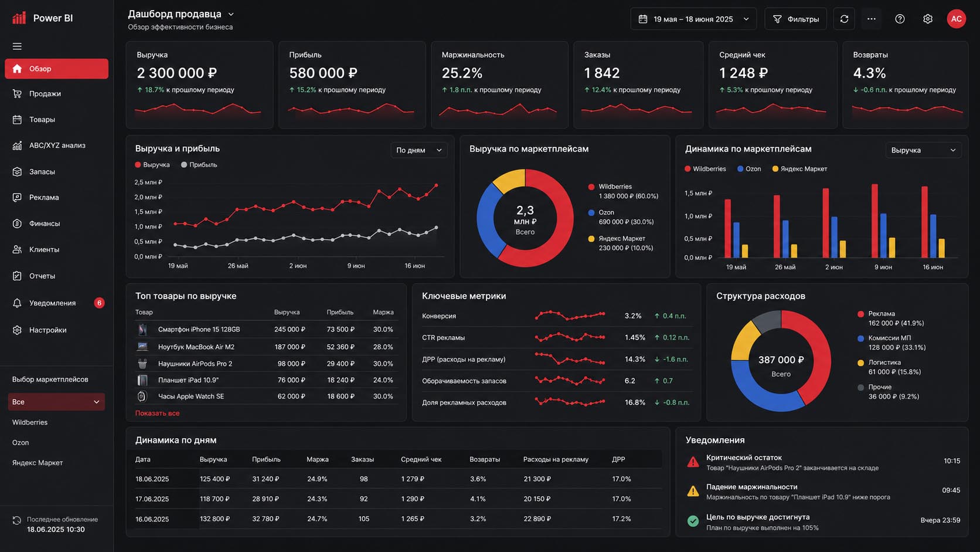
Task: Open the Выручка metric dropdown
Action: 924,150
